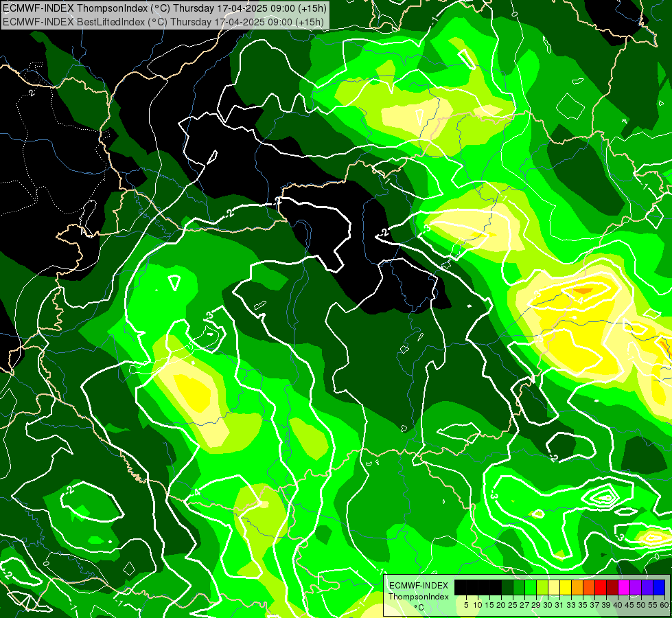Click the legend value 39

click(x=607, y=605)
